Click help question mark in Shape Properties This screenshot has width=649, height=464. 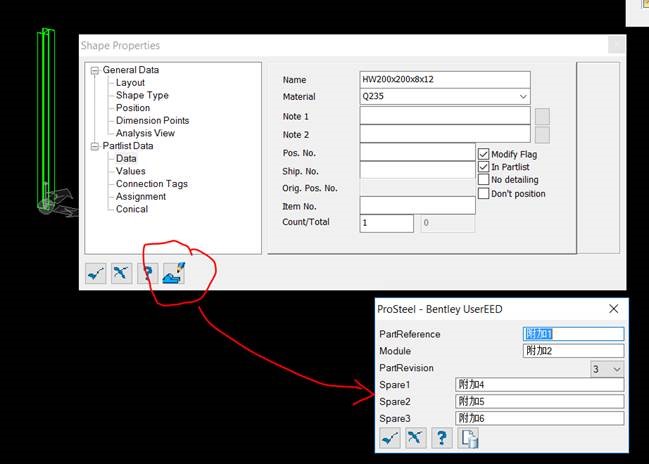147,273
